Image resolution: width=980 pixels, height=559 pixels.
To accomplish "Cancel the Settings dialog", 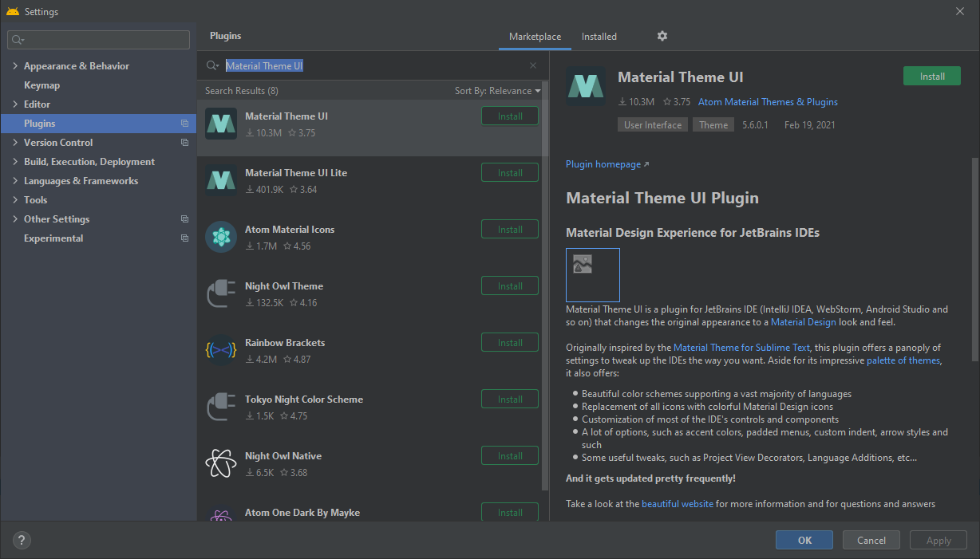I will point(871,540).
